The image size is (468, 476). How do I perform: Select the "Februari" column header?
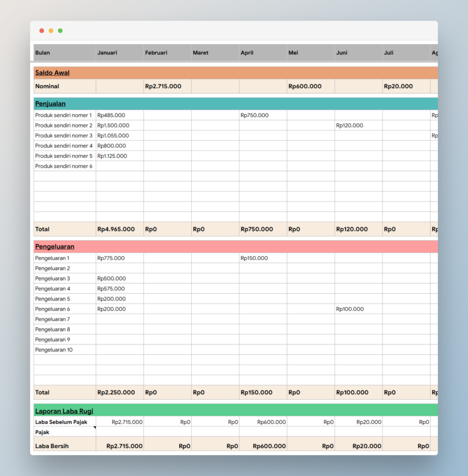click(x=156, y=53)
